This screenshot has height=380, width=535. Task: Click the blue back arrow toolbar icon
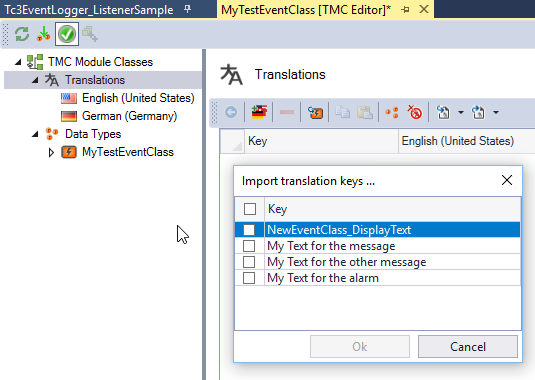(x=231, y=112)
